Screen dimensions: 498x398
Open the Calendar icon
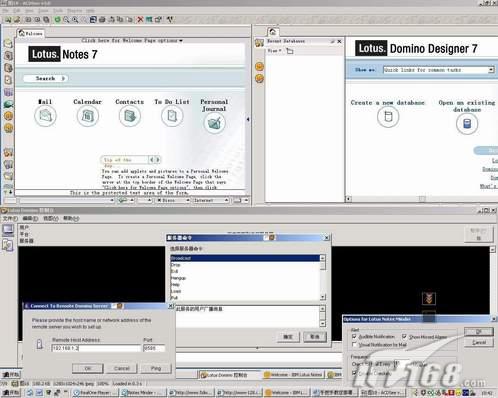[x=87, y=116]
